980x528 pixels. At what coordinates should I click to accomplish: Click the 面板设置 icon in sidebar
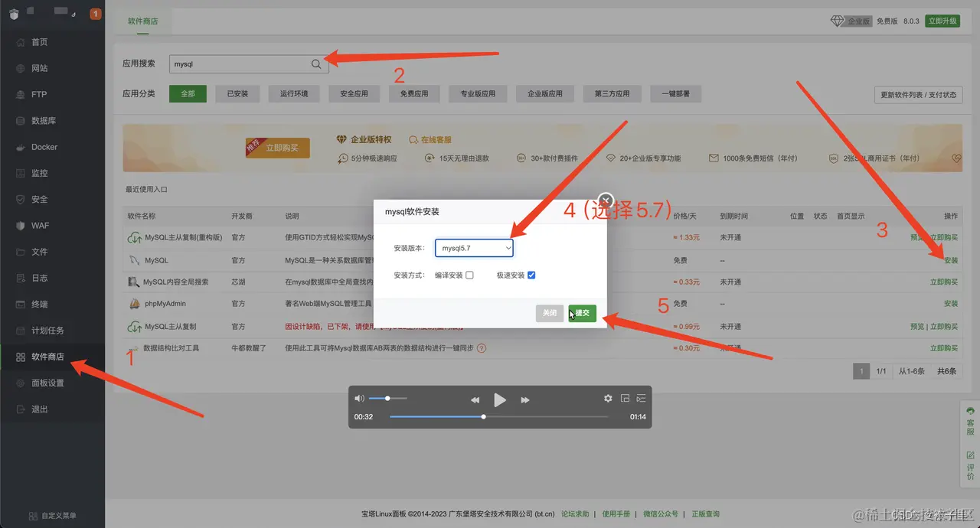click(21, 383)
